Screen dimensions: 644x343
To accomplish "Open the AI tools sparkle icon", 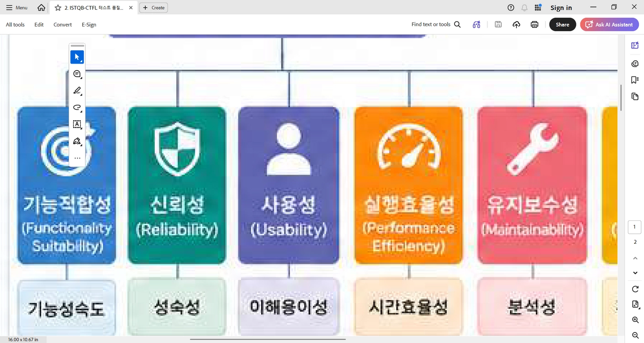I will pos(476,25).
